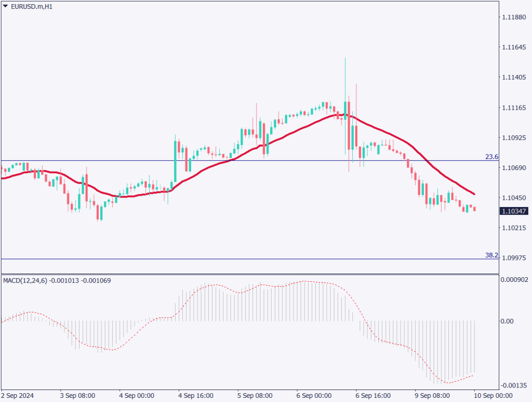Select the 23.6 Fibonacci level label
Image resolution: width=532 pixels, height=402 pixels.
(491, 157)
